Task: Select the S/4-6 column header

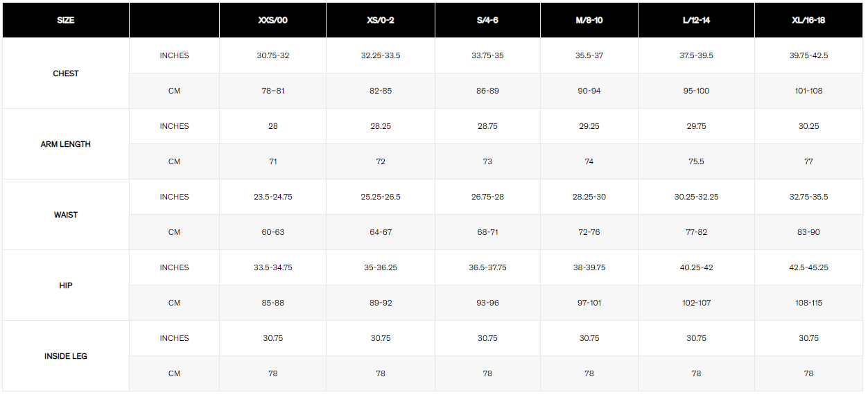Action: 487,20
